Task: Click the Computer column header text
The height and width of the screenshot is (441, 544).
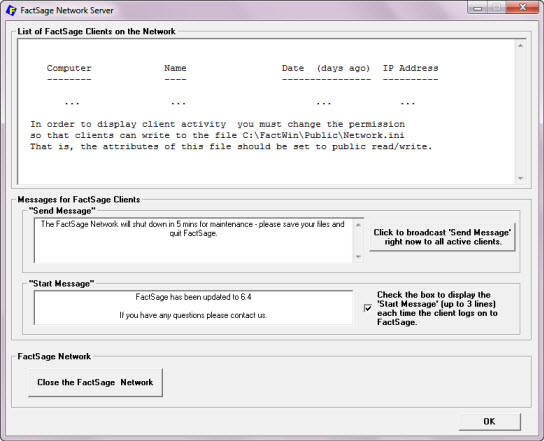Action: point(69,68)
